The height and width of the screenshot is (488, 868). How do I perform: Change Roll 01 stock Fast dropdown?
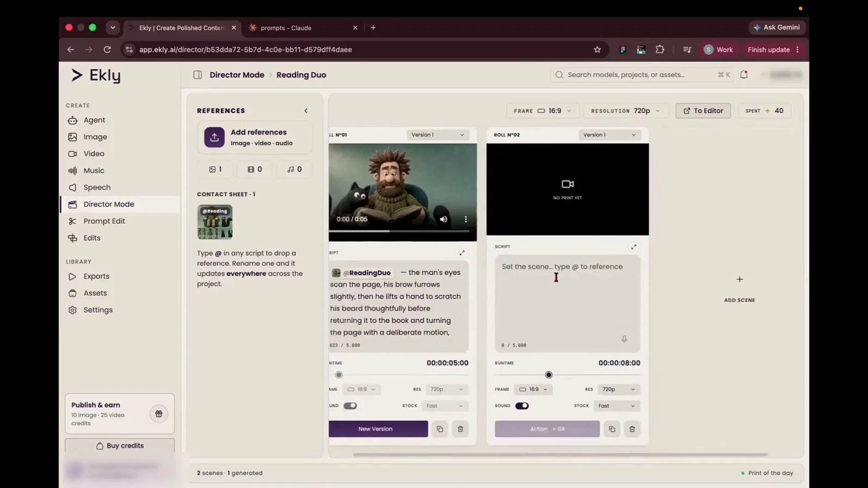[x=444, y=406]
